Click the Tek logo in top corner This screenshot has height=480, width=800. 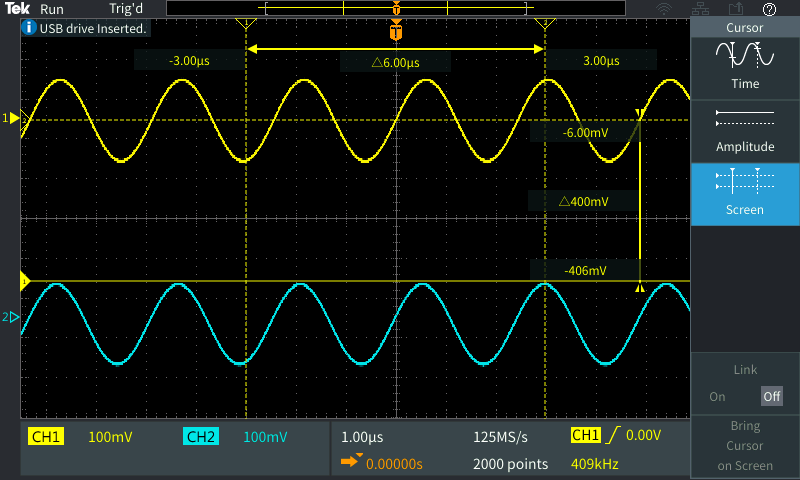[19, 9]
